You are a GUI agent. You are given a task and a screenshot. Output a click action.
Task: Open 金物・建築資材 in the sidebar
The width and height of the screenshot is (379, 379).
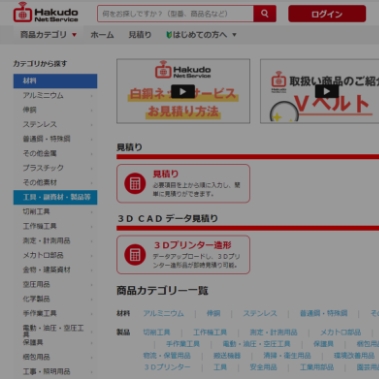point(55,270)
